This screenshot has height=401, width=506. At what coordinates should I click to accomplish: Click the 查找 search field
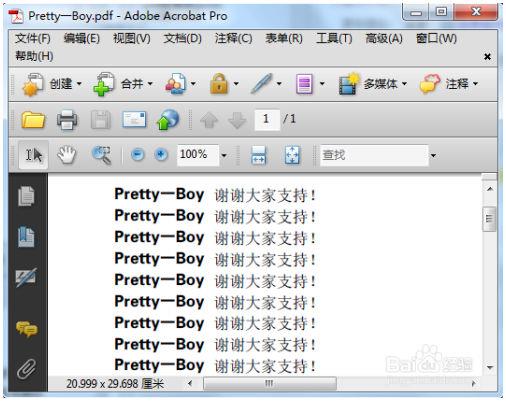pos(374,155)
